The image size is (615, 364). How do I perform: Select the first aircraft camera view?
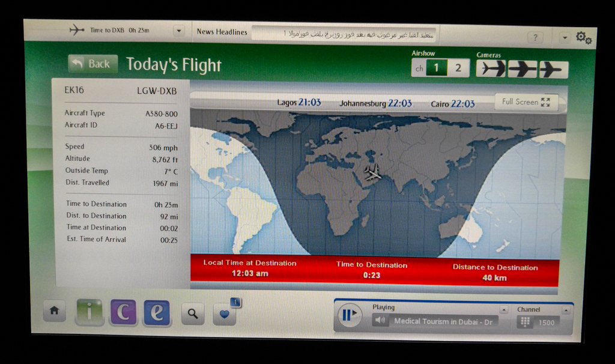[x=491, y=69]
